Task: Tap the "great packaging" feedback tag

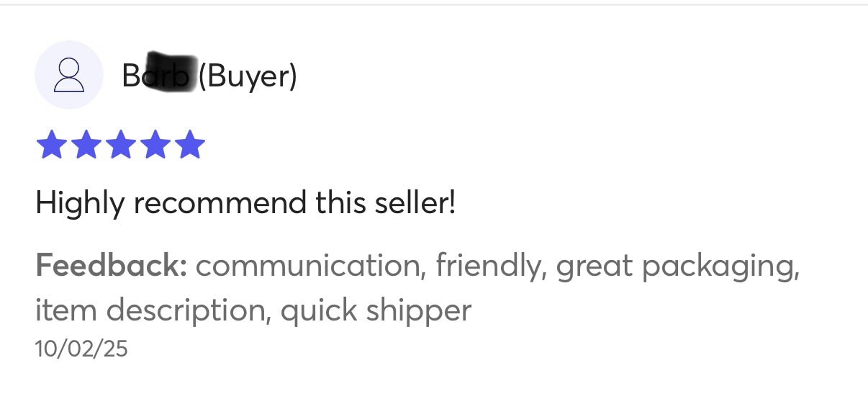Action: 678,266
